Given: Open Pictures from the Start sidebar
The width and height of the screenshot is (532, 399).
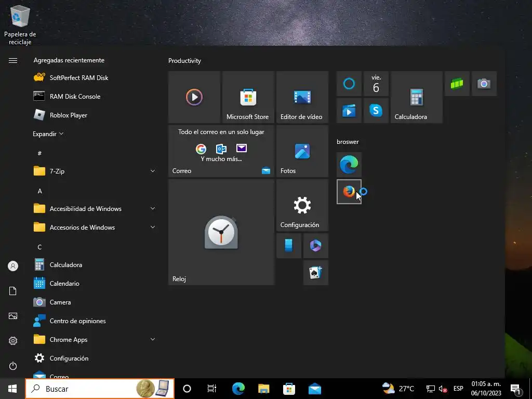Looking at the screenshot, I should point(13,316).
